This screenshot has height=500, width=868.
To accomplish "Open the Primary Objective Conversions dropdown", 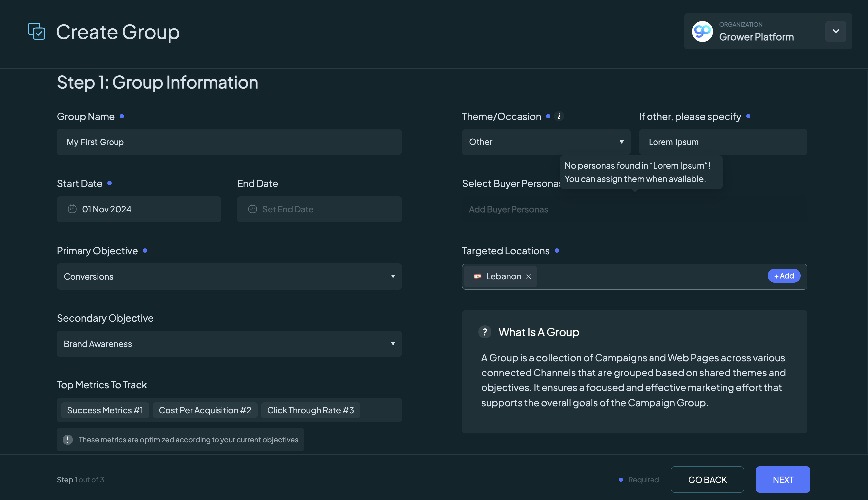I will (229, 276).
